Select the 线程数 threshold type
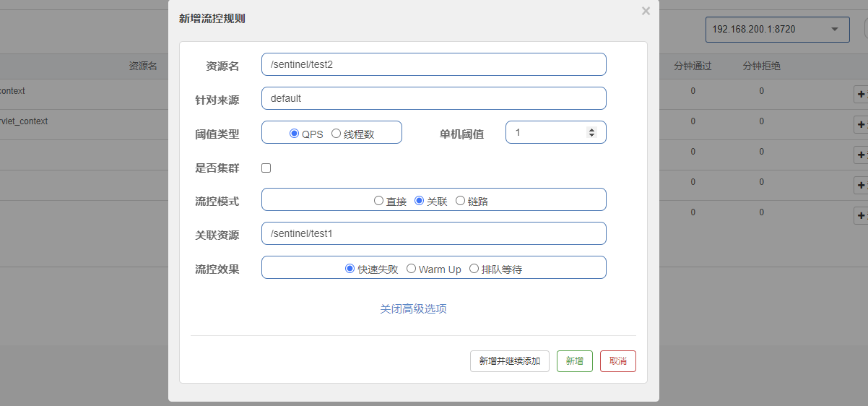 (337, 134)
